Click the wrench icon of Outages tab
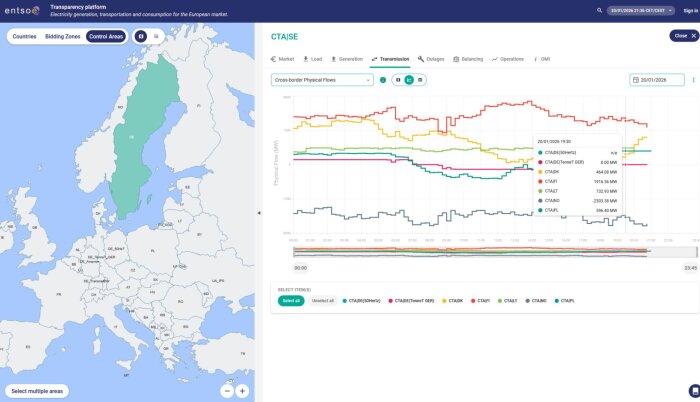The height and width of the screenshot is (402, 700). [421, 59]
